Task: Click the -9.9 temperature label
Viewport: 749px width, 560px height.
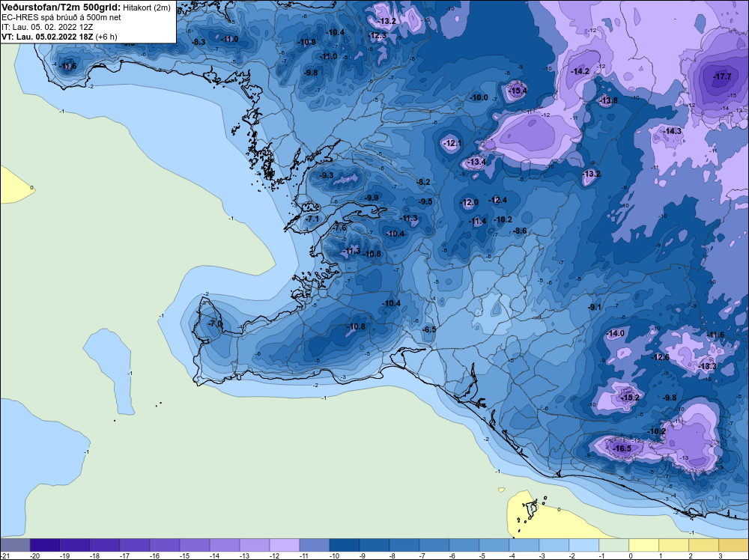Action: coord(372,198)
